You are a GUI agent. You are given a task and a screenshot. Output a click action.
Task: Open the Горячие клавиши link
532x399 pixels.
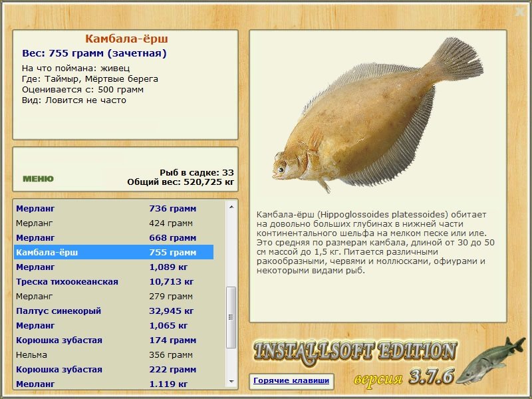click(291, 380)
